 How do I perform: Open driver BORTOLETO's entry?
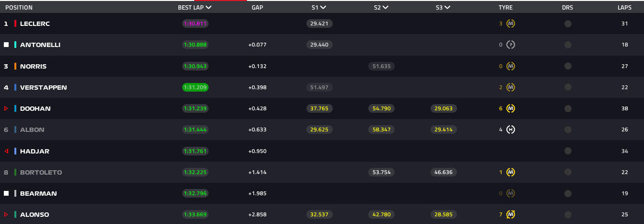(41, 172)
